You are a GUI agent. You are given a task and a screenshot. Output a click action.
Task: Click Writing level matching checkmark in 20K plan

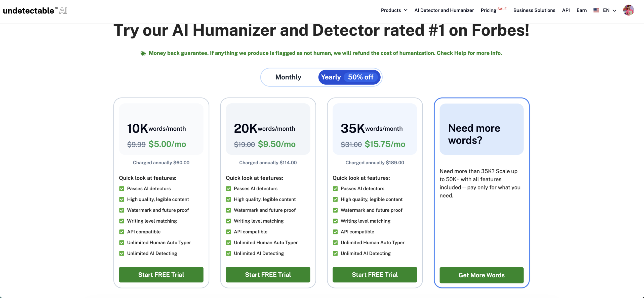pos(228,221)
